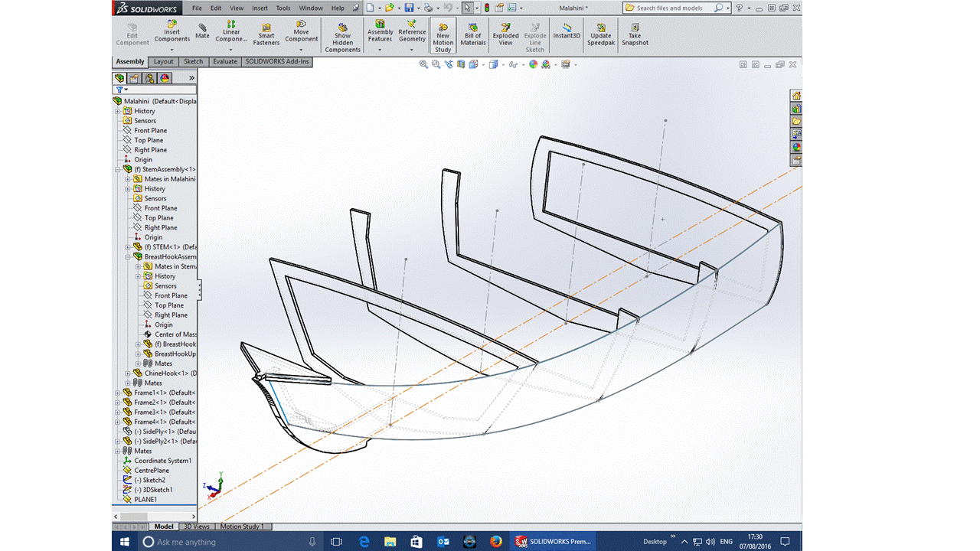The width and height of the screenshot is (980, 551).
Task: Click Cortana Ask me anything box
Action: click(231, 542)
